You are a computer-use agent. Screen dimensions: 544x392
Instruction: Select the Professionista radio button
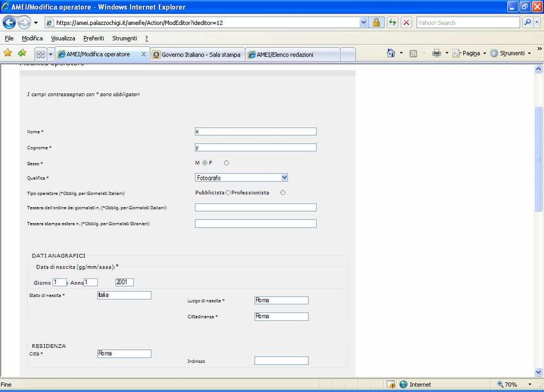(x=283, y=192)
